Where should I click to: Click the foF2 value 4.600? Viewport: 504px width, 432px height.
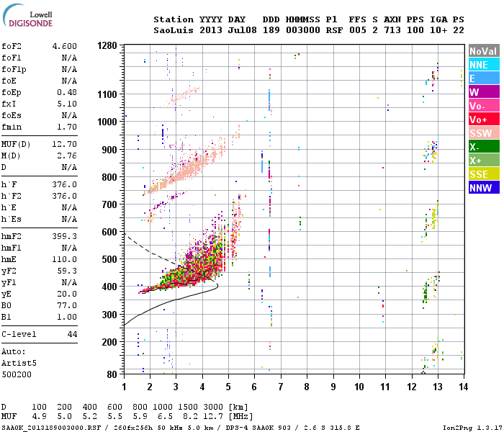pos(65,46)
